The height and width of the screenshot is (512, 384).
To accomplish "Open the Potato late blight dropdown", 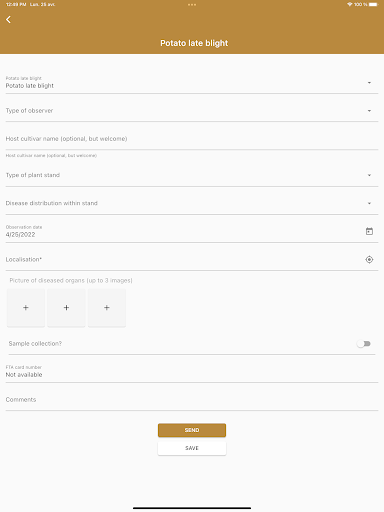I will point(192,82).
